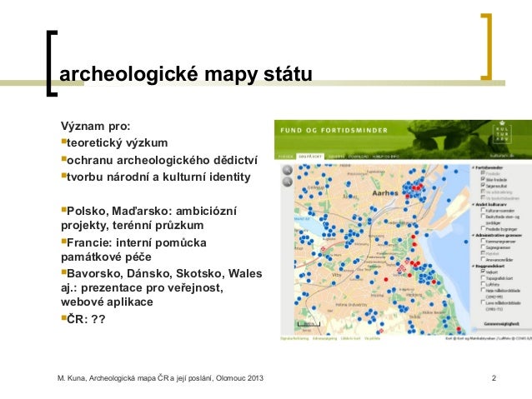Open the FORSIDE tab
The height and width of the screenshot is (399, 532).
286,157
